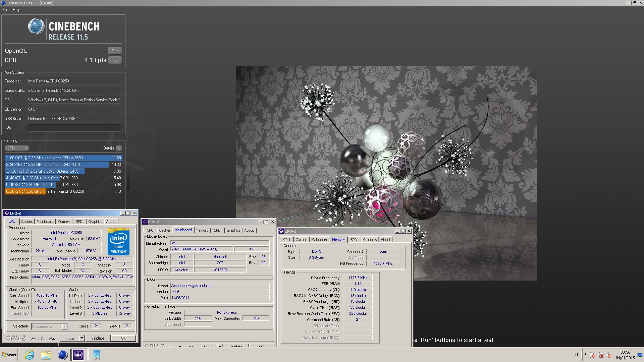Expand Tools dropdown arrow in first CPU-Z
This screenshot has width=644, height=362.
(x=82, y=339)
